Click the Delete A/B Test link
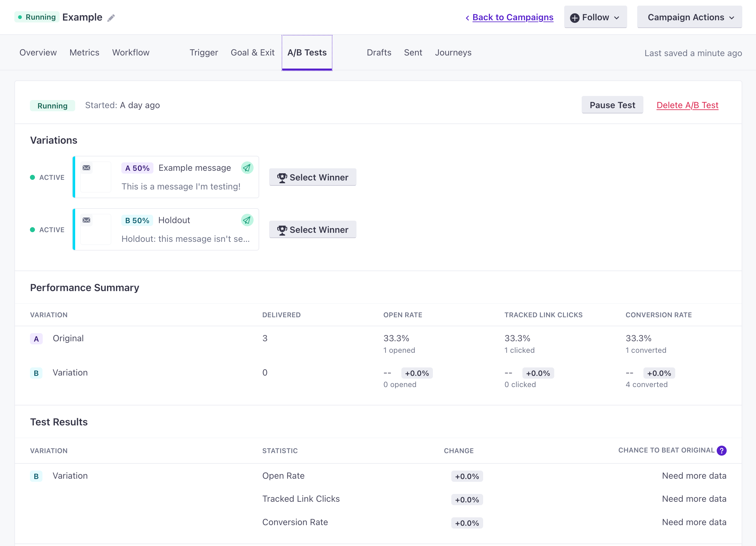This screenshot has width=756, height=546. point(687,105)
